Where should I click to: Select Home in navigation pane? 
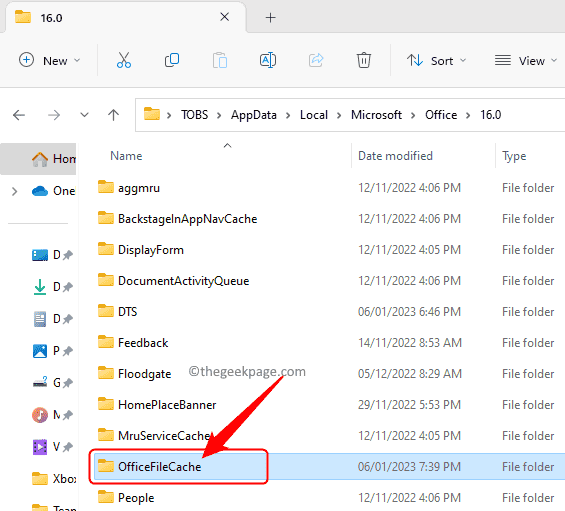[x=39, y=159]
